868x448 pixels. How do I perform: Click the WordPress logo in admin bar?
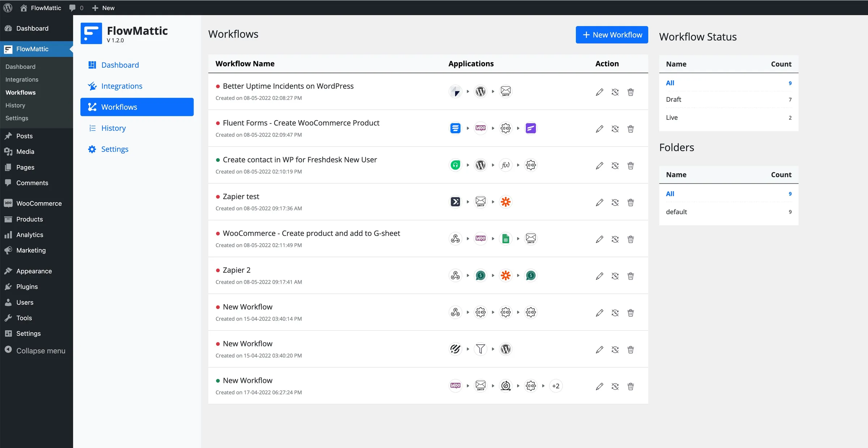click(8, 8)
